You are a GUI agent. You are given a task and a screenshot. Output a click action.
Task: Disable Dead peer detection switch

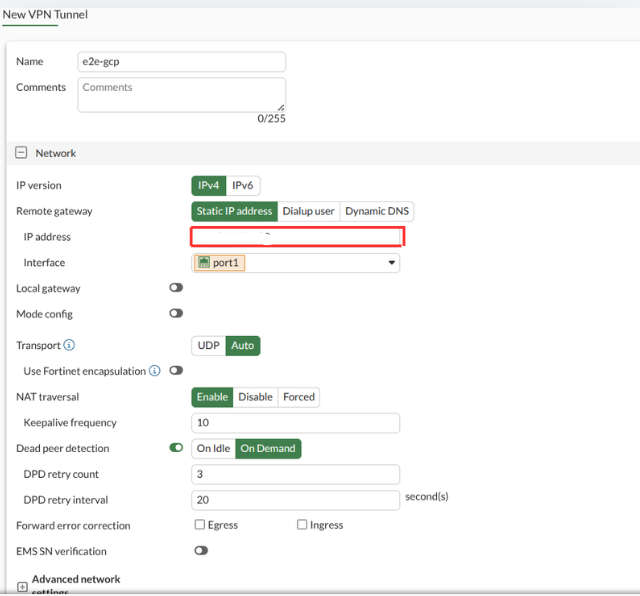pyautogui.click(x=176, y=448)
